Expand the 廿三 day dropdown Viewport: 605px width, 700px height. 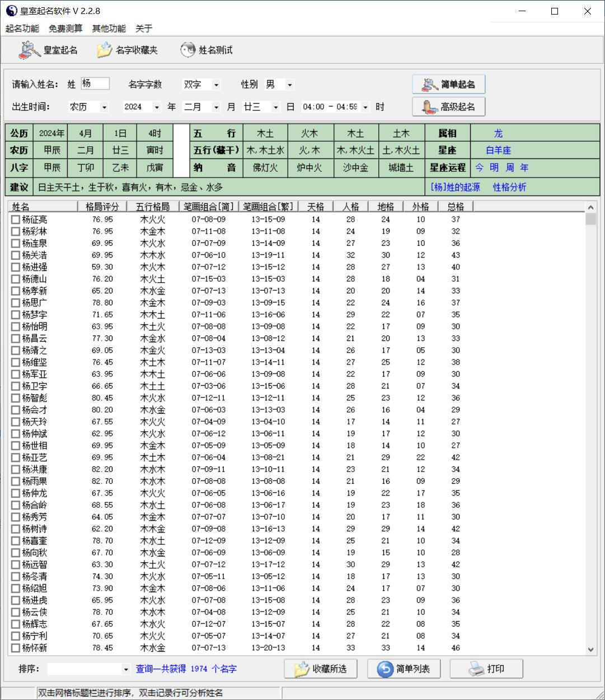[x=275, y=107]
